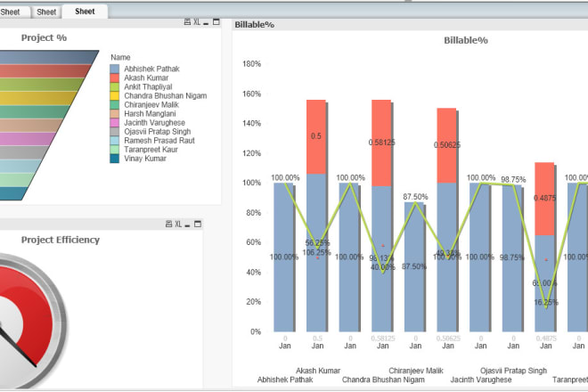Click the 180% y-axis label

tap(251, 64)
